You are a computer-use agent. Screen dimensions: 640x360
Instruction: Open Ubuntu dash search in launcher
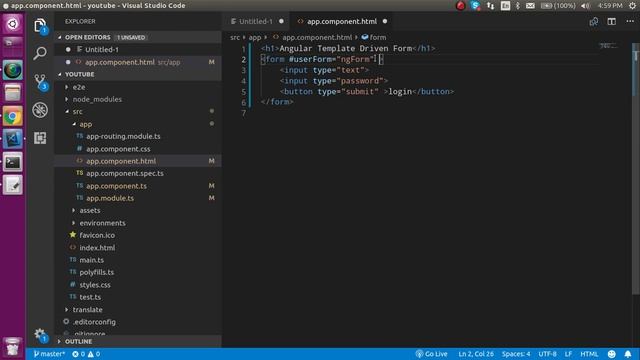tap(13, 24)
